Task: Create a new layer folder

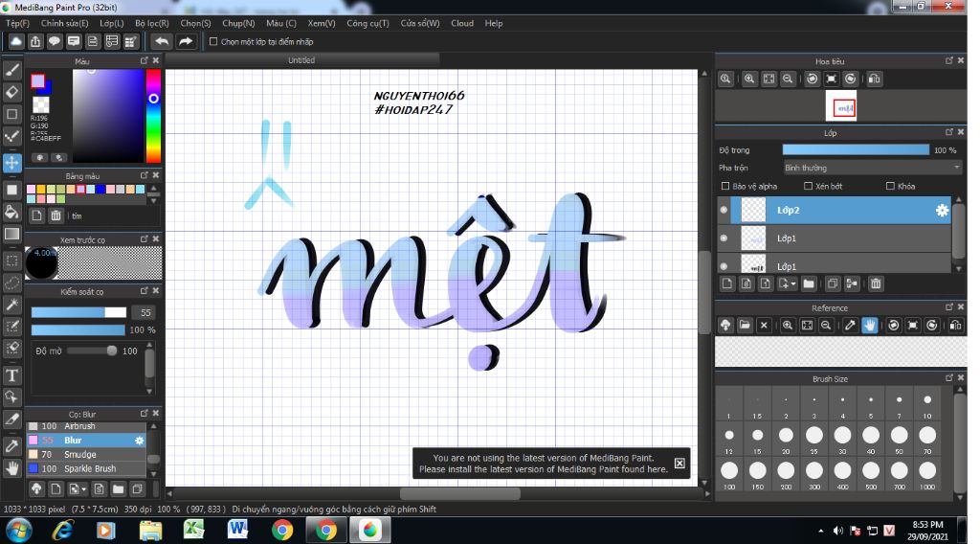Action: (809, 283)
